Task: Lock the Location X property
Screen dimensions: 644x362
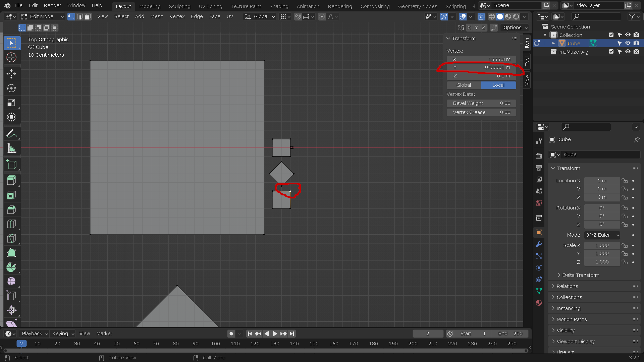Action: (x=625, y=181)
